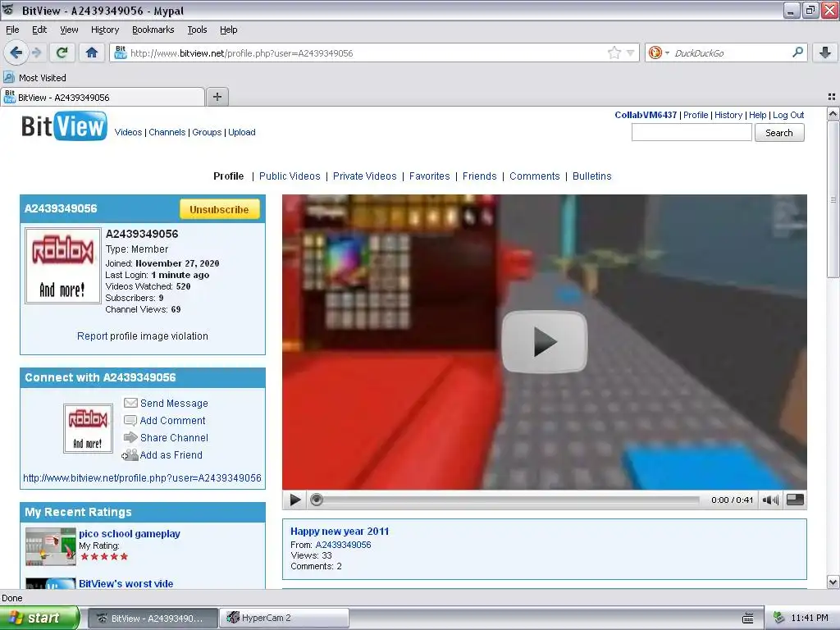840x630 pixels.
Task: Click the BitView search text field
Action: (692, 132)
